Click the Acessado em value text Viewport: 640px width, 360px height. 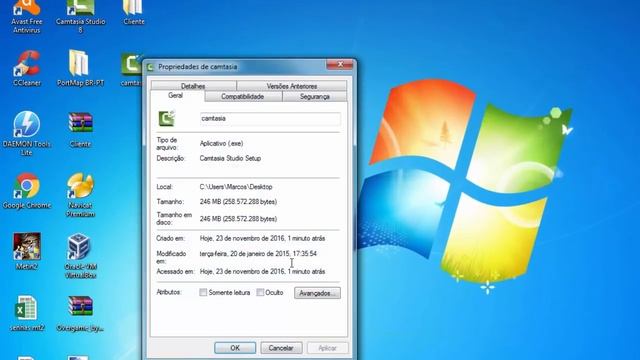coord(262,271)
